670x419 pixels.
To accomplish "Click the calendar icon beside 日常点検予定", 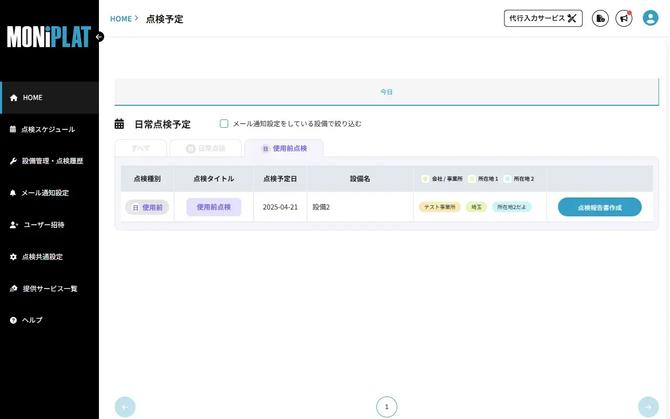I will (x=120, y=124).
